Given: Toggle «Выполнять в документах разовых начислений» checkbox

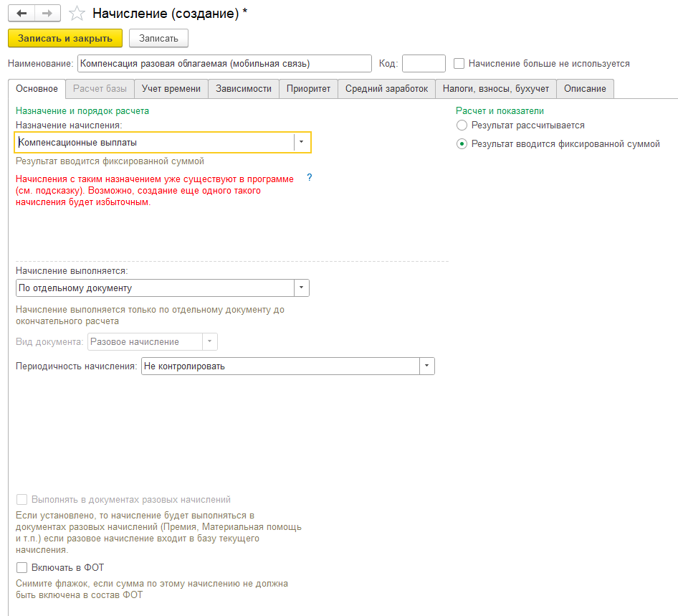Looking at the screenshot, I should pos(22,500).
